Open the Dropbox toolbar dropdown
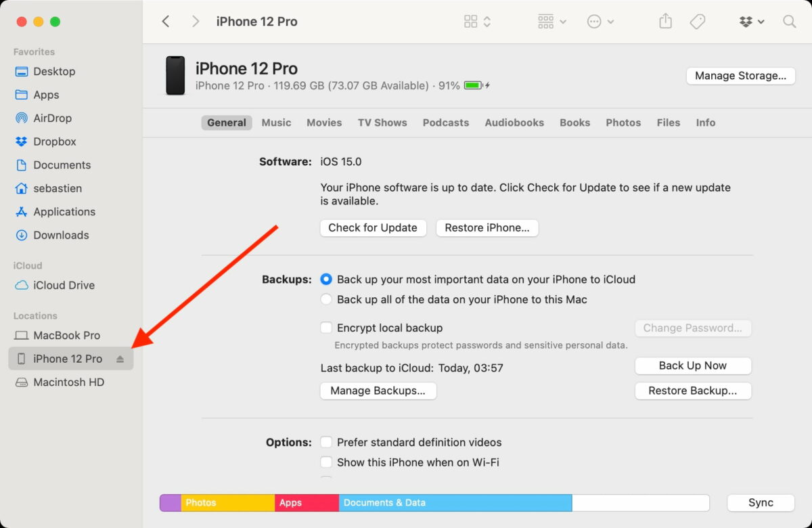The width and height of the screenshot is (812, 528). [x=752, y=22]
